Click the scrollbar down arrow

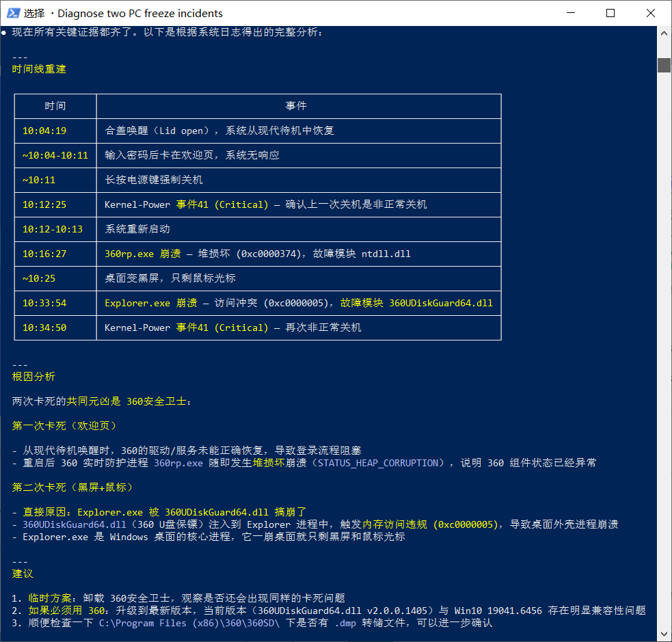(664, 634)
